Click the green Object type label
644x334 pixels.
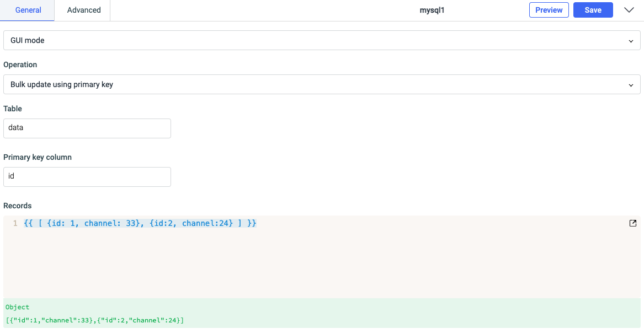click(17, 307)
